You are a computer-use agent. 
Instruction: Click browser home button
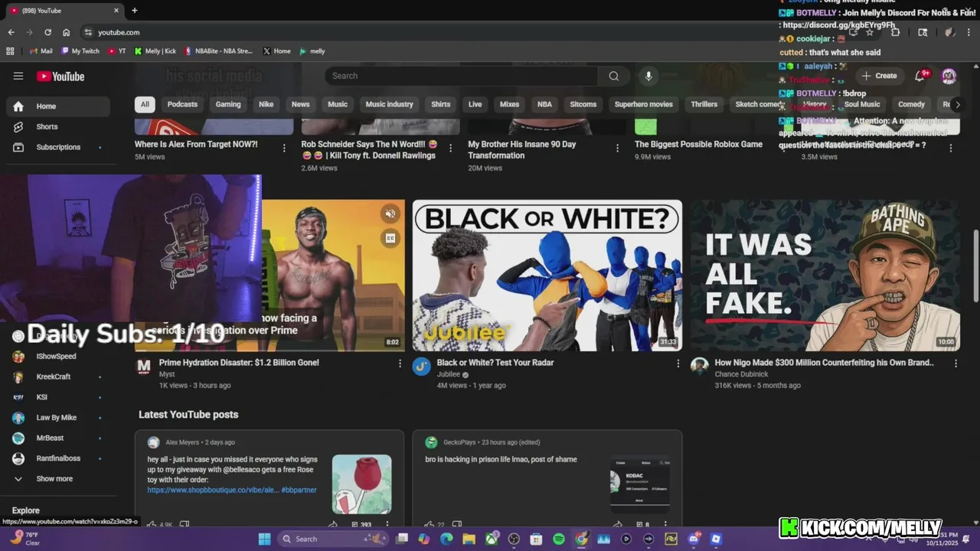67,32
